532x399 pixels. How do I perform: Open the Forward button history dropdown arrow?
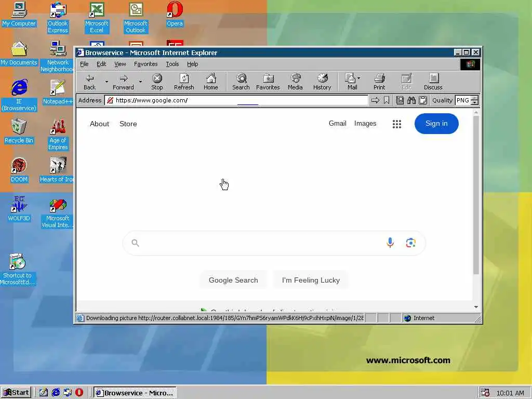(140, 82)
